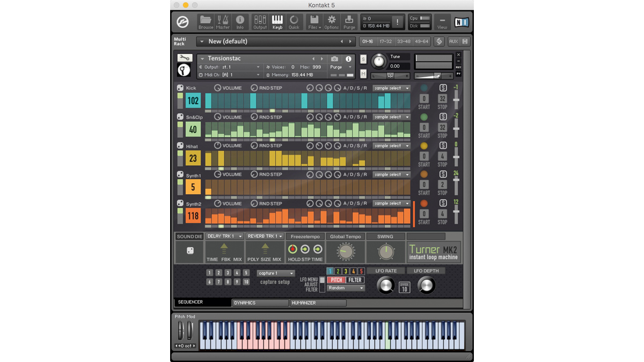
Task: Select the FILTER LFO target button
Action: tap(355, 280)
